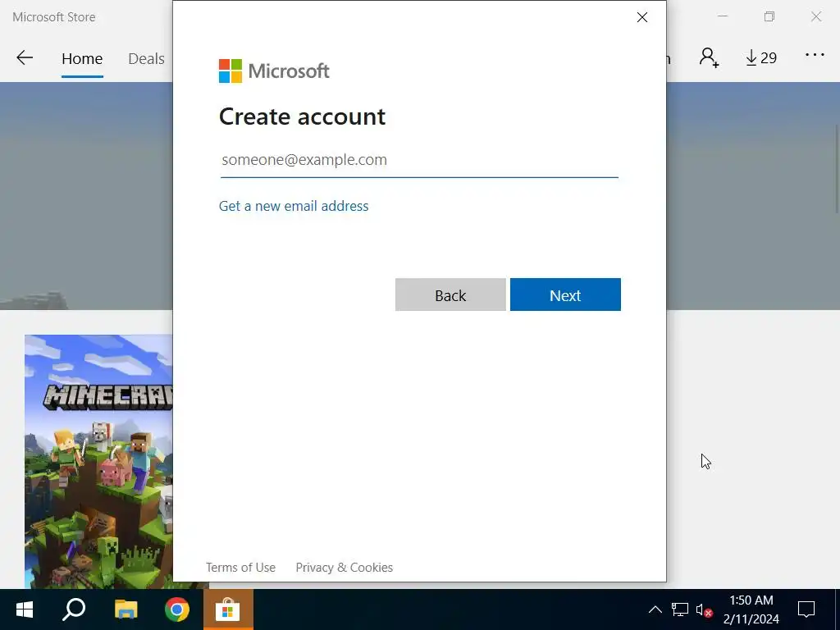Show hidden system tray icons
Screen dimensions: 840x630
[x=655, y=609]
